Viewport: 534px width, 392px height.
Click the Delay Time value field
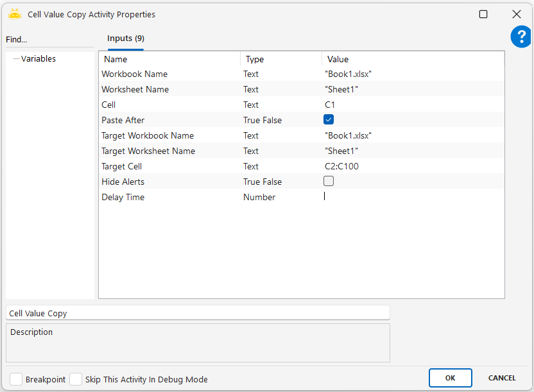[411, 197]
